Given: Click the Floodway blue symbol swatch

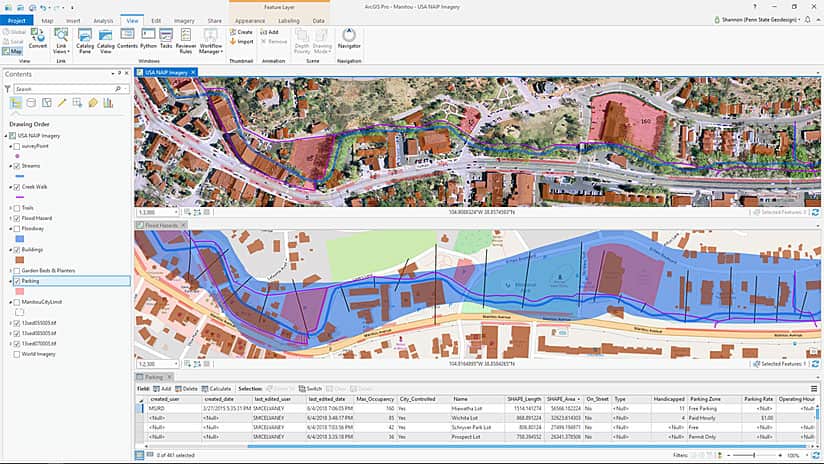Looking at the screenshot, I should 19,239.
